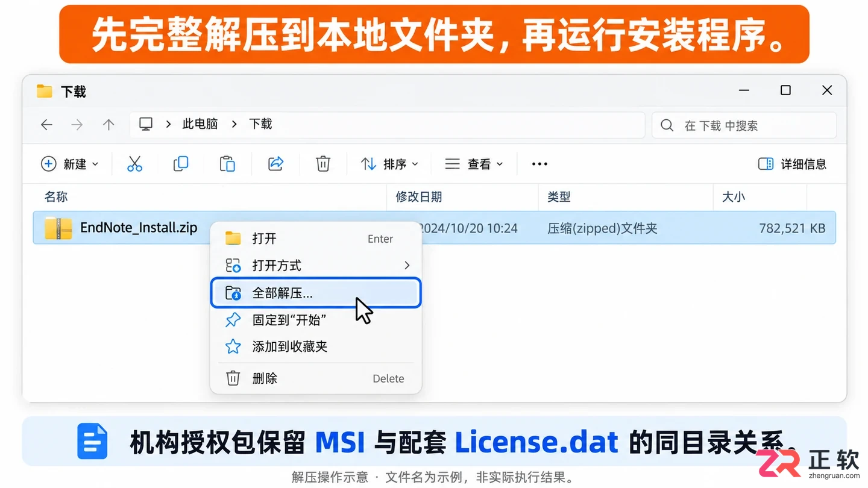Screen dimensions: 868x488
Task: Click the chevron before 此电脑
Action: pyautogui.click(x=168, y=124)
